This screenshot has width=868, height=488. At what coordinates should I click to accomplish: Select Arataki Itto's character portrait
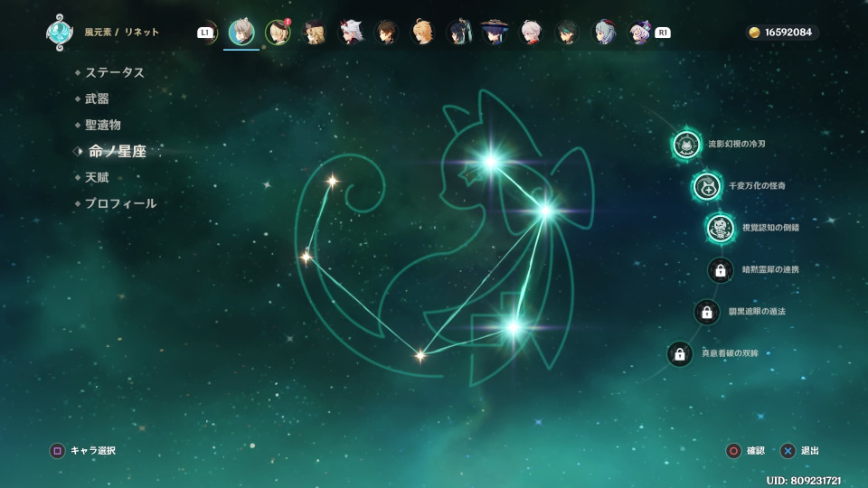tap(350, 33)
